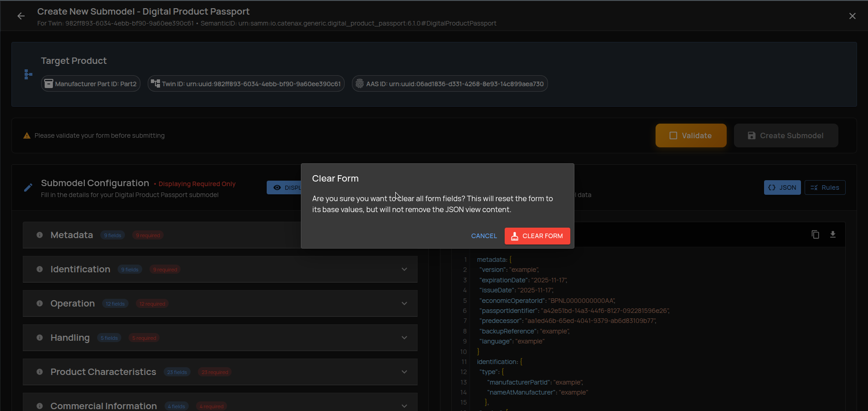Click the Manufacturer Part ID chip
The height and width of the screenshot is (411, 868).
coord(91,84)
